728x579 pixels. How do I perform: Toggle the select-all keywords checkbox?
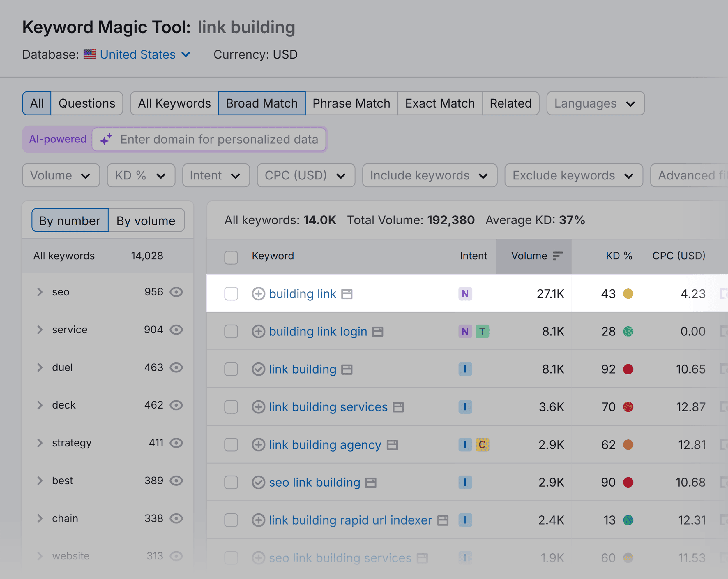pyautogui.click(x=231, y=257)
